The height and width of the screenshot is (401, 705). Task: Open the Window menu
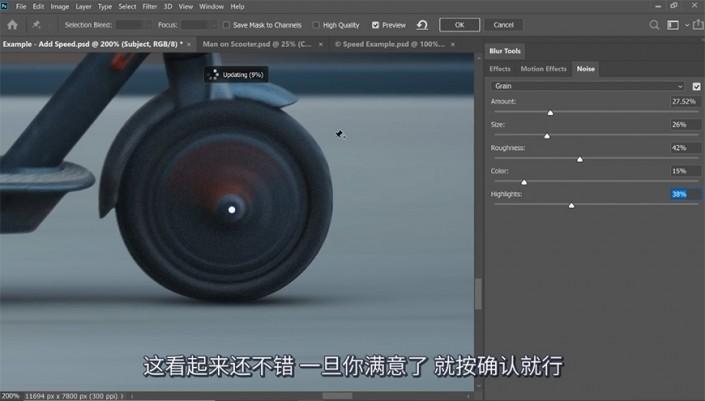coord(211,6)
